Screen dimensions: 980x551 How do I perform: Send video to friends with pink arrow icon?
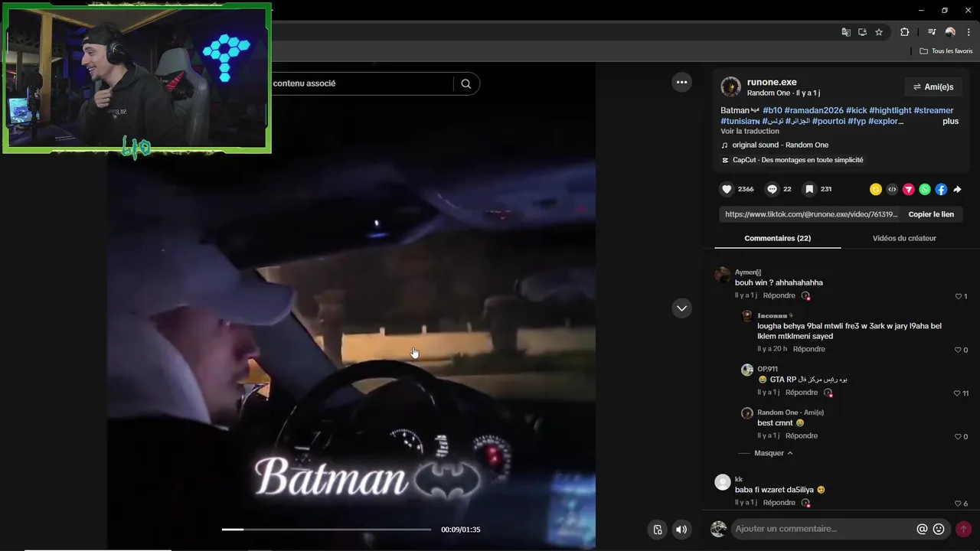tap(908, 189)
